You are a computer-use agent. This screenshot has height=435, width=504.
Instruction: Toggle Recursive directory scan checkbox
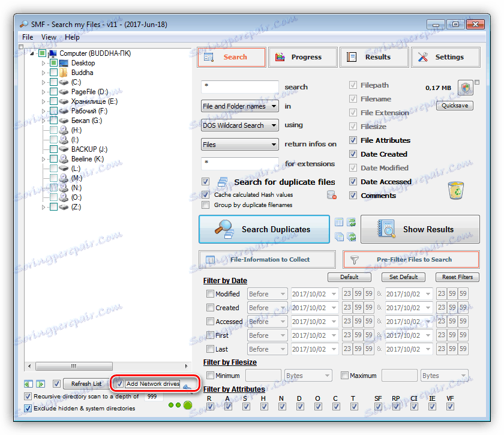tap(28, 397)
